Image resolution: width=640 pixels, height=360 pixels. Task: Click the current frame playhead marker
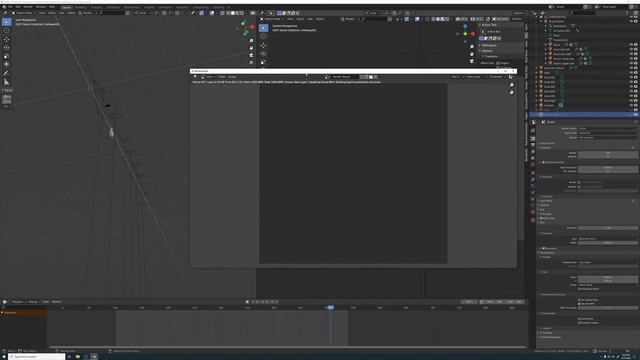point(330,307)
